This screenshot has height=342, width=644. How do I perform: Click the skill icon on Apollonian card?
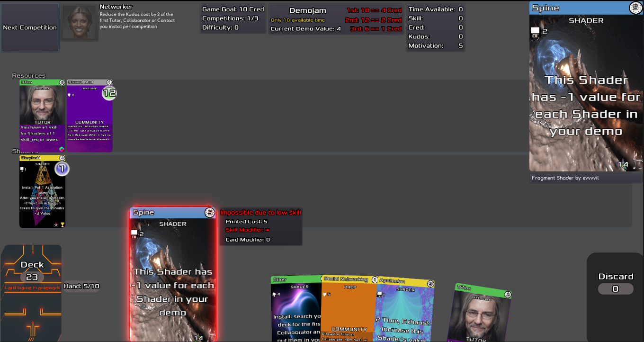(x=379, y=295)
